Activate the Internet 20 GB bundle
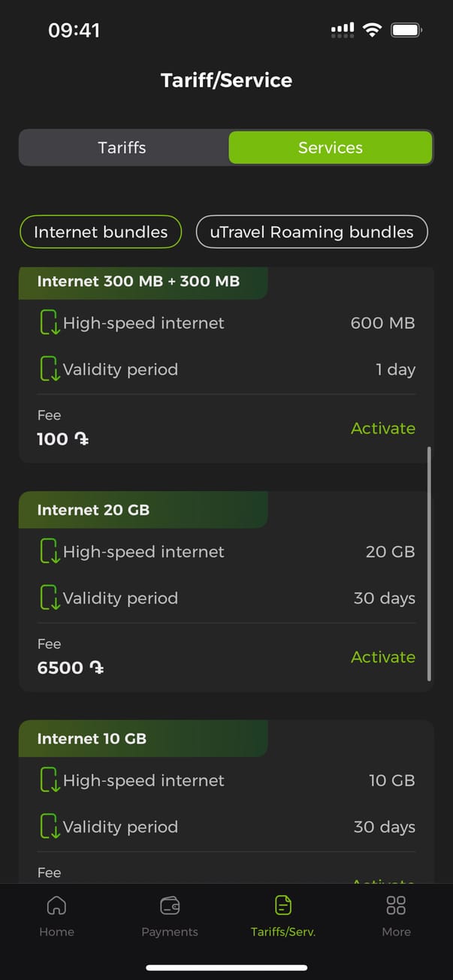The width and height of the screenshot is (453, 980). (x=382, y=657)
